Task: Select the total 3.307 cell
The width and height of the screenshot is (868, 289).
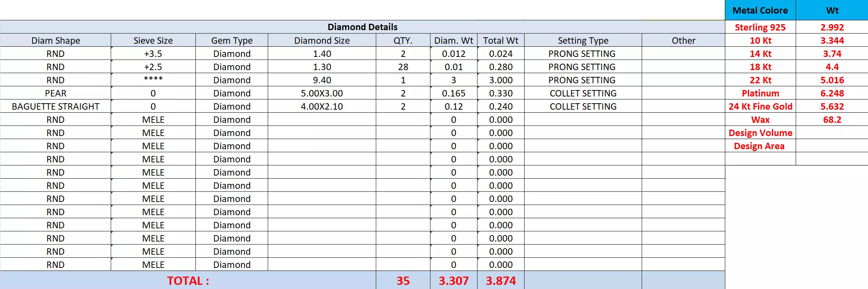Action: point(454,280)
